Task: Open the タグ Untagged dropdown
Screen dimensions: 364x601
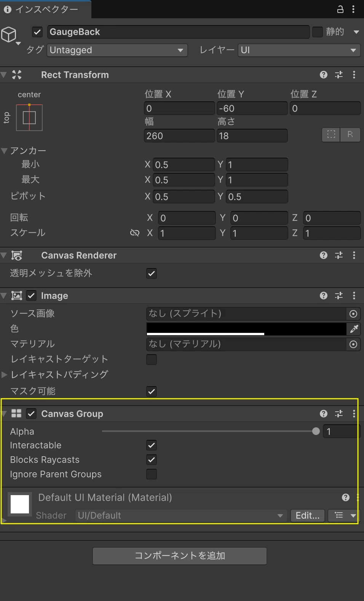Action: [117, 50]
